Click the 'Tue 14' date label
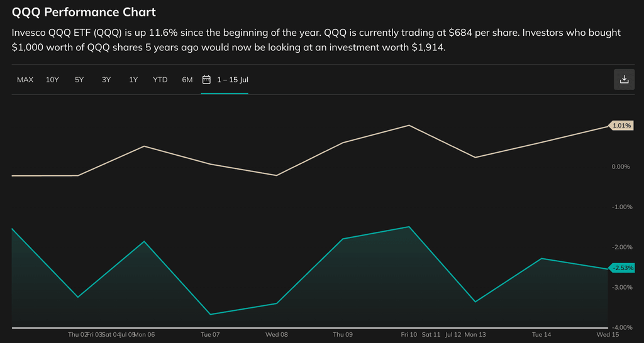 541,334
